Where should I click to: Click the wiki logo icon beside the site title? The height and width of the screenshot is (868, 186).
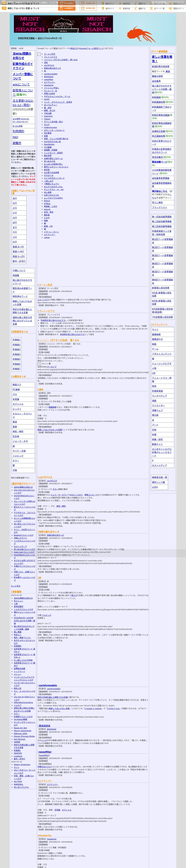(4, 8)
